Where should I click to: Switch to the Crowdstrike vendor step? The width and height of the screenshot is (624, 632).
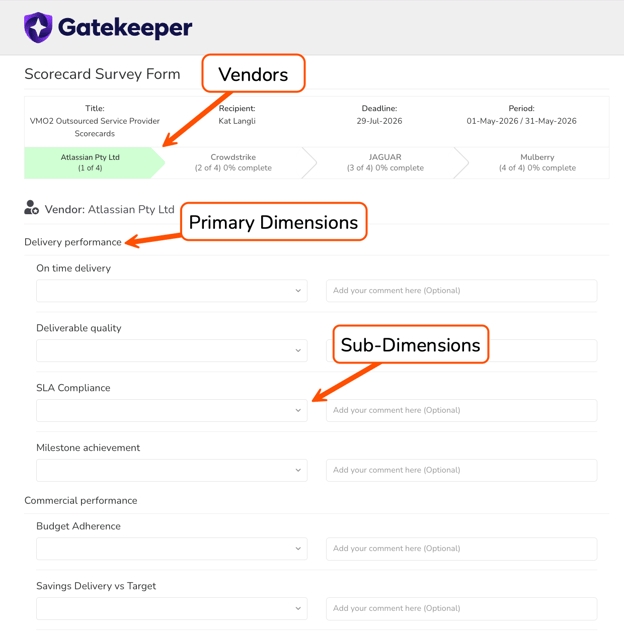point(233,163)
